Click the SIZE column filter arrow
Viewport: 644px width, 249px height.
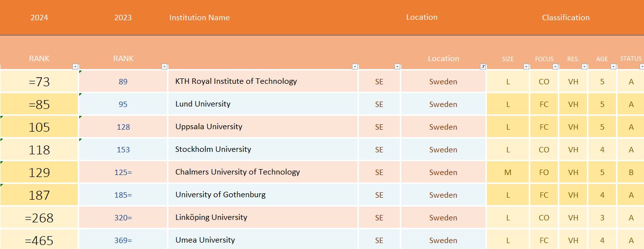(x=526, y=67)
